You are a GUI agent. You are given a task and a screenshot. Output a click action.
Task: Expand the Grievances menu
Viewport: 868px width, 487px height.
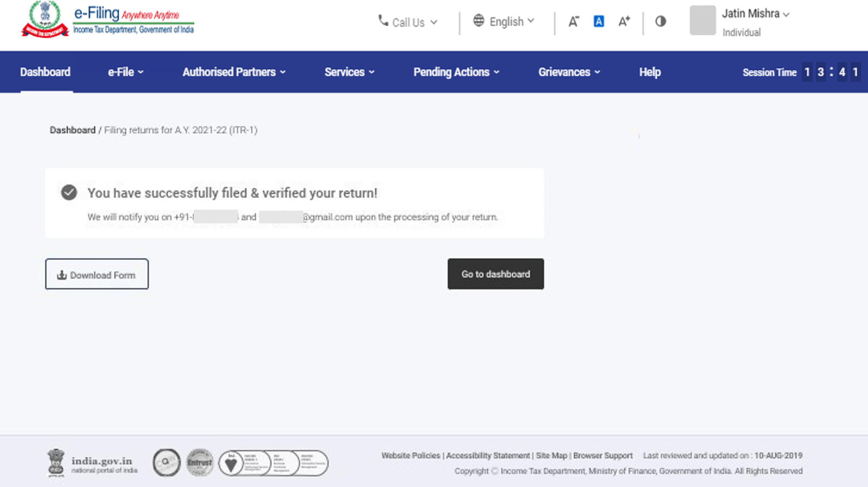point(569,72)
